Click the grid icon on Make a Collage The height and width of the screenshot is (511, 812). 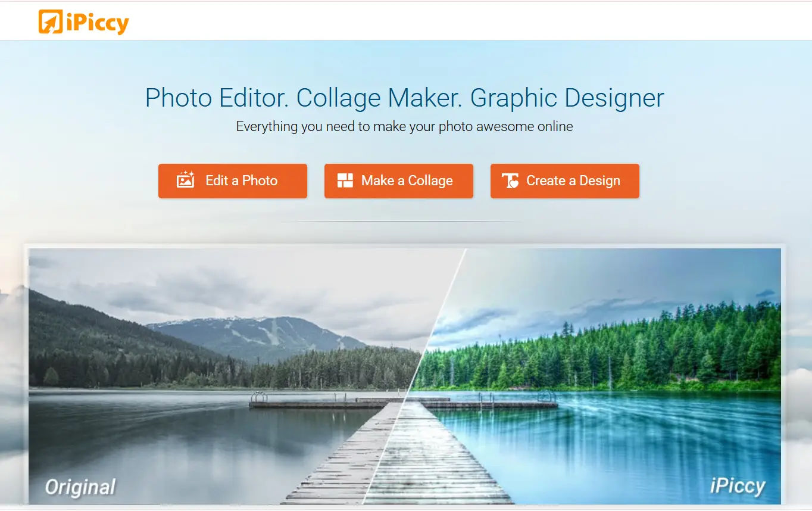click(345, 181)
